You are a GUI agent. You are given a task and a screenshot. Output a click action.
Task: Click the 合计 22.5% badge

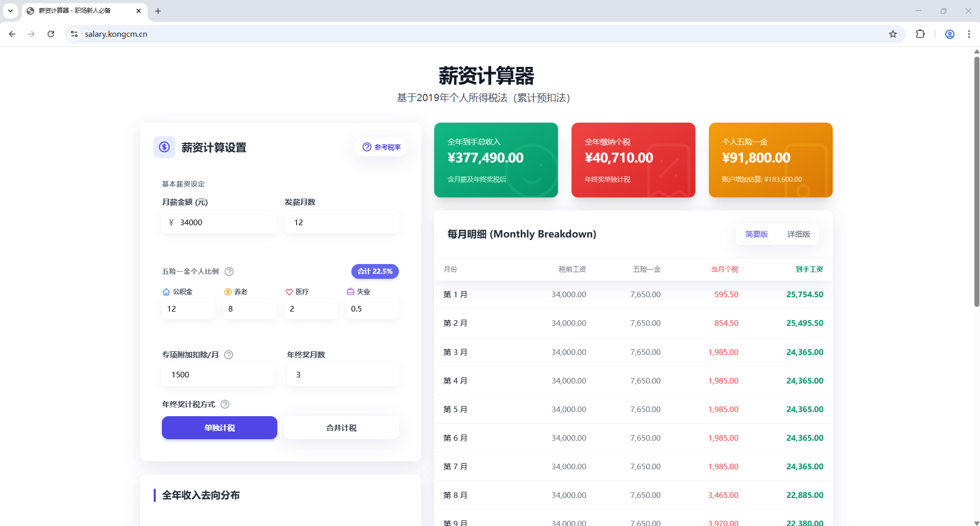click(x=375, y=272)
